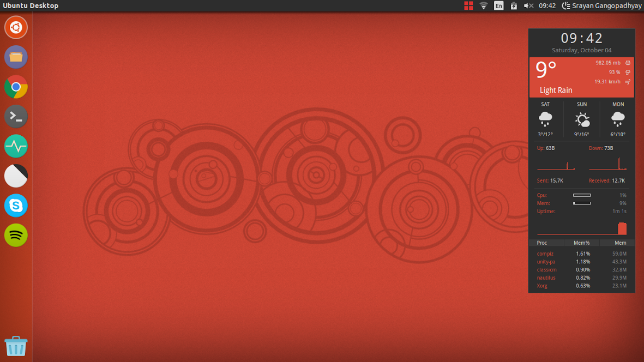
Task: Click the Uptime 1m 1s value
Action: click(x=619, y=212)
